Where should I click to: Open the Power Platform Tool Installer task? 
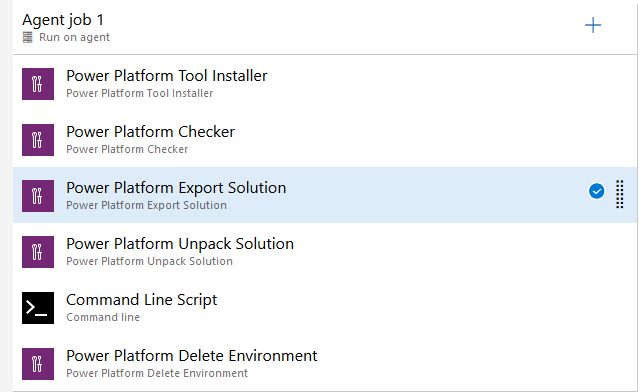pos(325,84)
